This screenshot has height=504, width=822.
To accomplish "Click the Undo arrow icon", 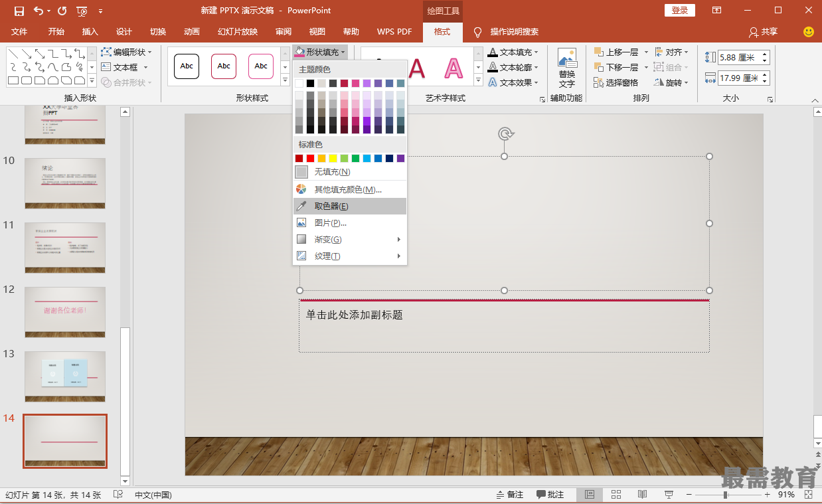I will [38, 11].
